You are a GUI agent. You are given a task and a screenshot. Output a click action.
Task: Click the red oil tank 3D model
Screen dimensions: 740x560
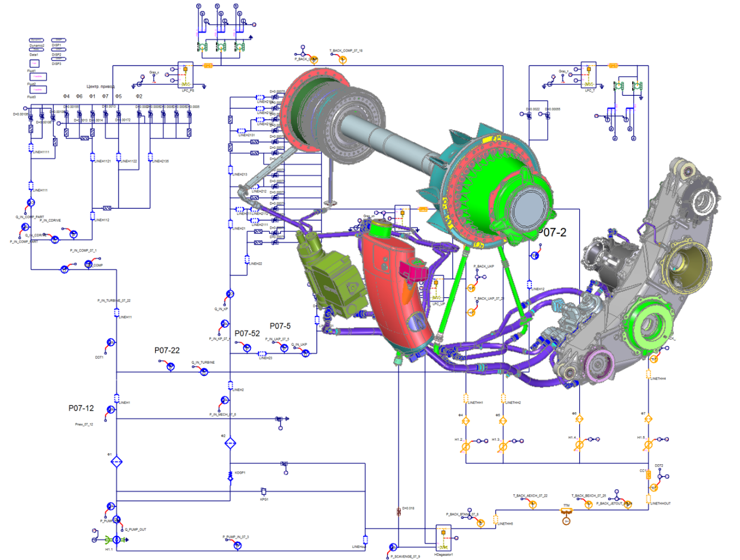click(x=393, y=291)
